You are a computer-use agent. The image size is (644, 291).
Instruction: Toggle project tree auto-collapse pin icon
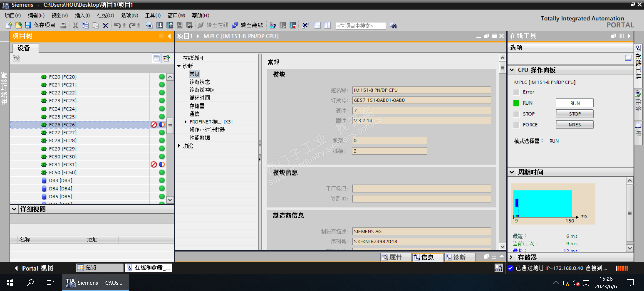[x=161, y=36]
